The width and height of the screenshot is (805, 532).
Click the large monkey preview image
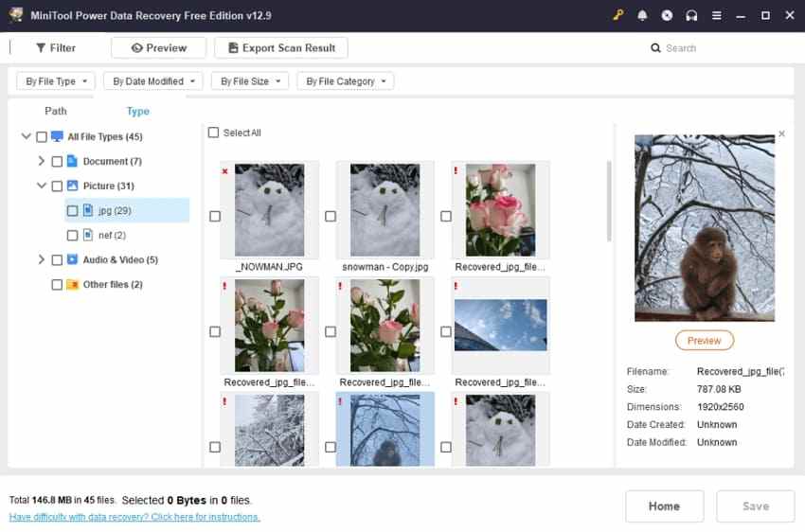pyautogui.click(x=705, y=228)
